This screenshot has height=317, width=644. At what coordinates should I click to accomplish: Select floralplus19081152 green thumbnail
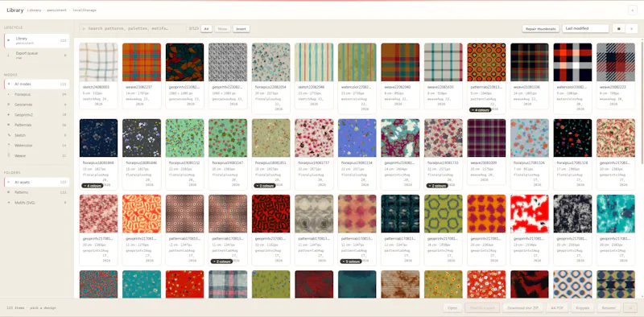(x=185, y=138)
